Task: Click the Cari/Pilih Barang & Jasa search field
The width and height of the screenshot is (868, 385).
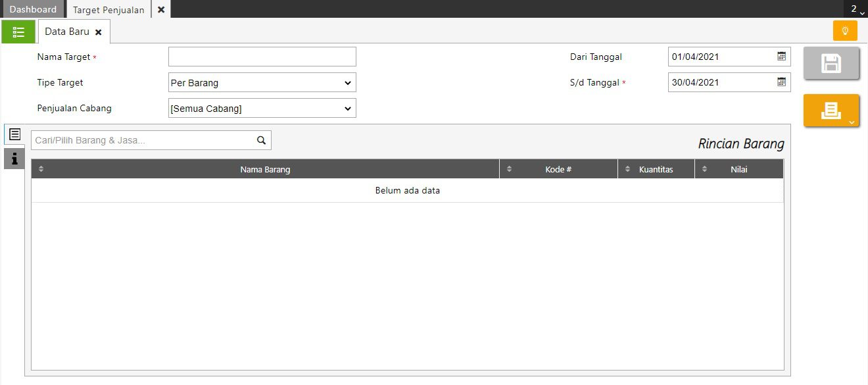Action: [141, 140]
